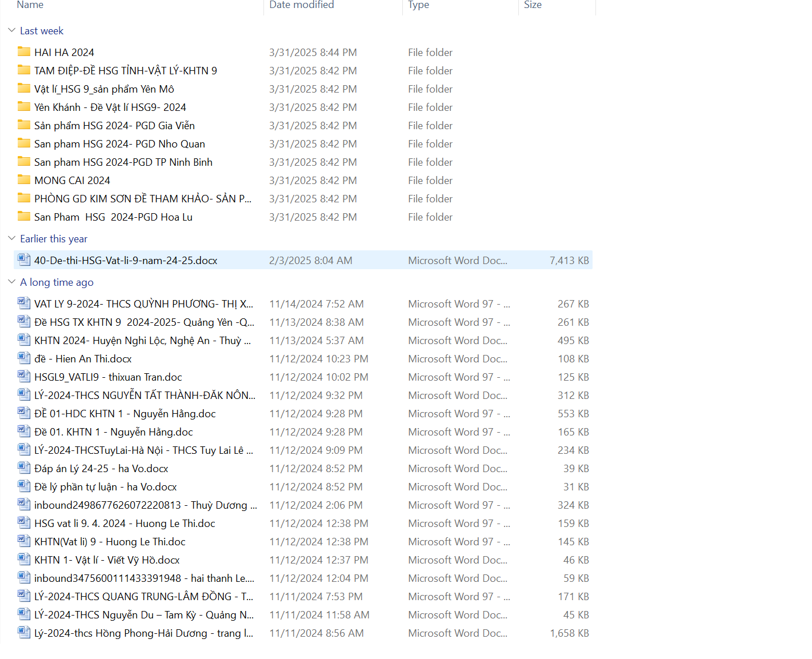Select the file KHTN 1- Vật lí - Viết Vỹ Hồ.docx
Image resolution: width=812 pixels, height=659 pixels.
[x=107, y=560]
